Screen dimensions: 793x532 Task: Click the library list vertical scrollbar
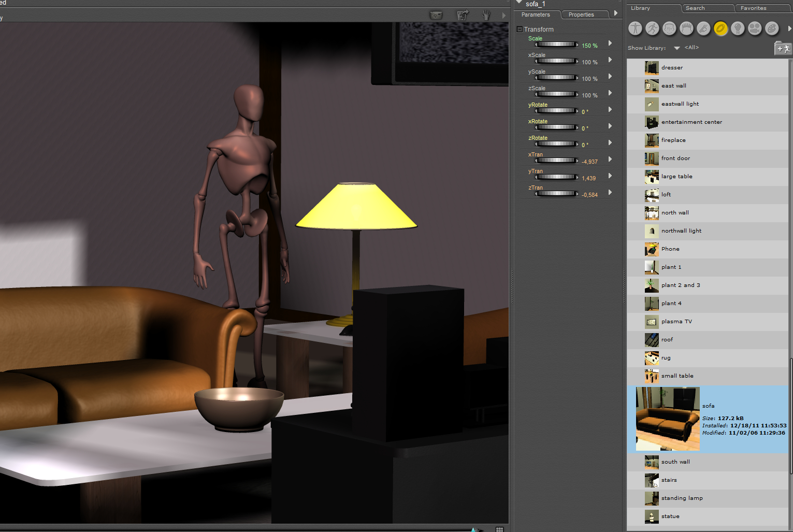point(790,415)
